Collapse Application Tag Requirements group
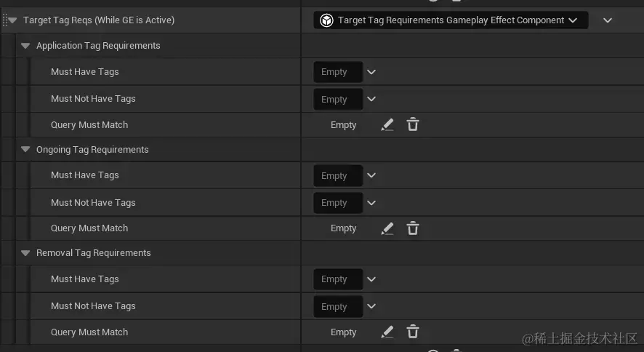 26,46
